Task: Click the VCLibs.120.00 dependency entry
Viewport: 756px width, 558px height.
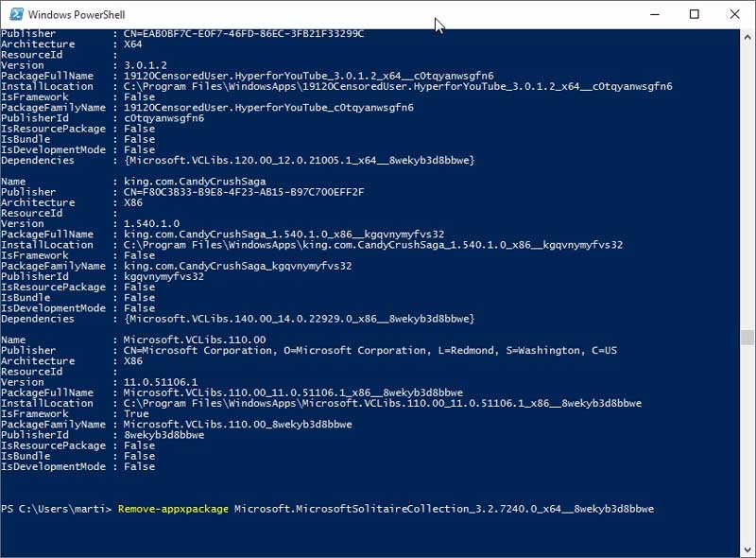Action: click(300, 160)
